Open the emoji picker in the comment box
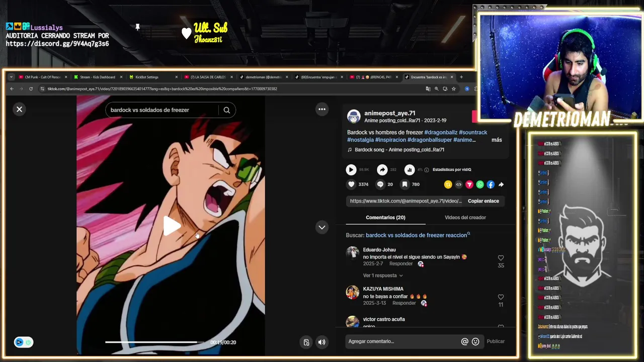Image resolution: width=644 pixels, height=362 pixels. [x=475, y=341]
